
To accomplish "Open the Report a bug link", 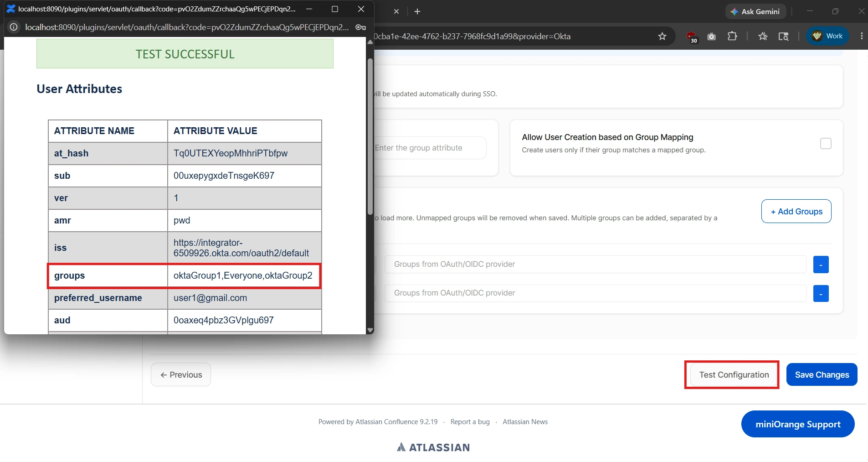I will 470,422.
